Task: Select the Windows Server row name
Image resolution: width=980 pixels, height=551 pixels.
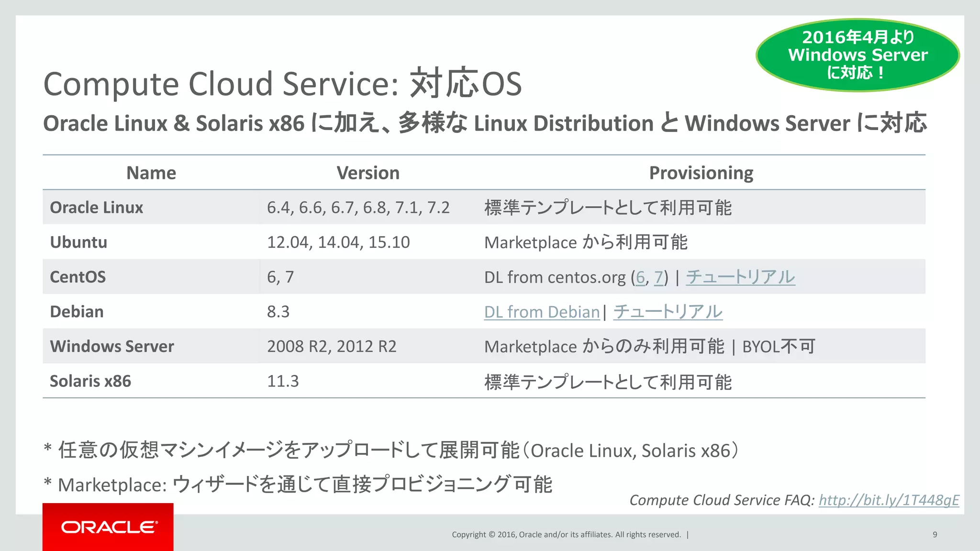Action: point(112,346)
